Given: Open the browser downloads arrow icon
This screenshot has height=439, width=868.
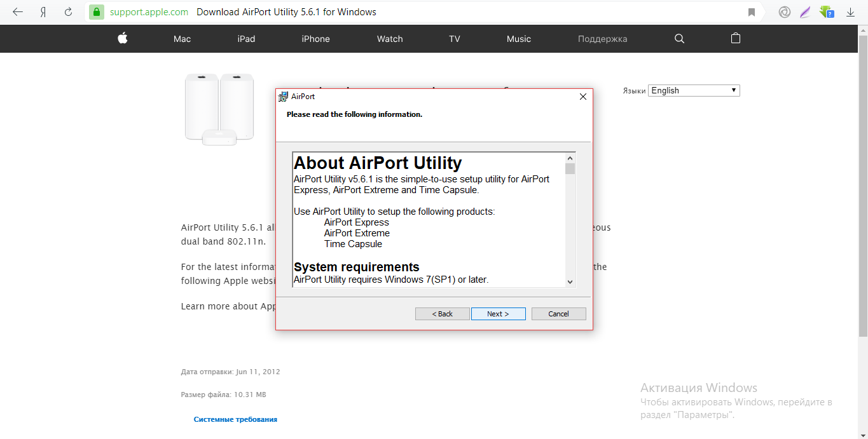Looking at the screenshot, I should 850,12.
